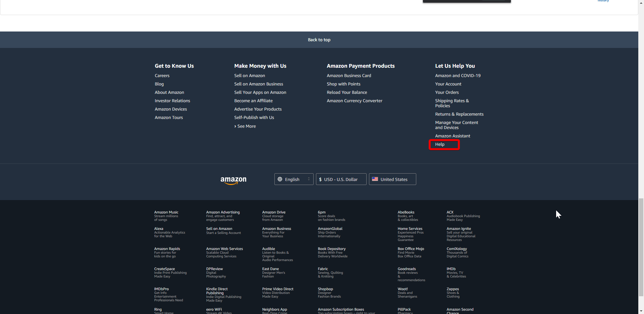Image resolution: width=644 pixels, height=314 pixels.
Task: Open Amazon Devices link
Action: (171, 109)
